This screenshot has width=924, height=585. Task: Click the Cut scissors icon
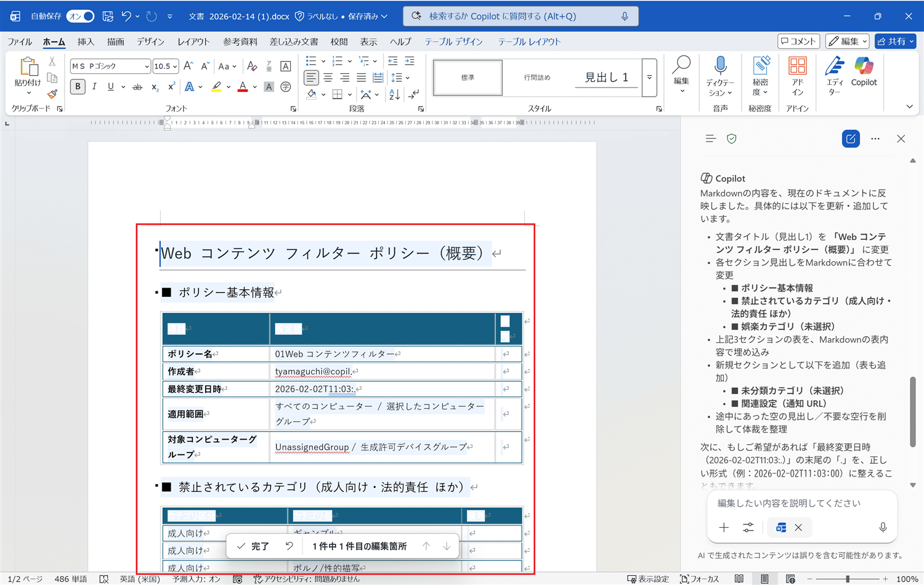(52, 62)
